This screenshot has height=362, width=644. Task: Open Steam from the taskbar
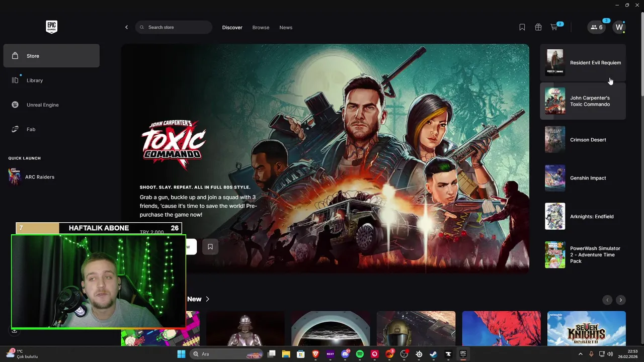(433, 354)
